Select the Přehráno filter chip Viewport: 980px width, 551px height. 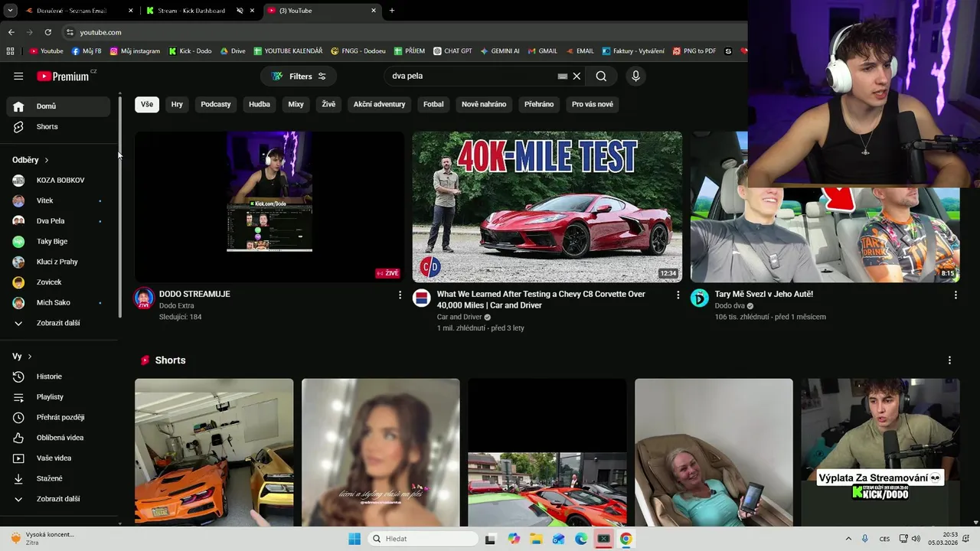click(539, 104)
